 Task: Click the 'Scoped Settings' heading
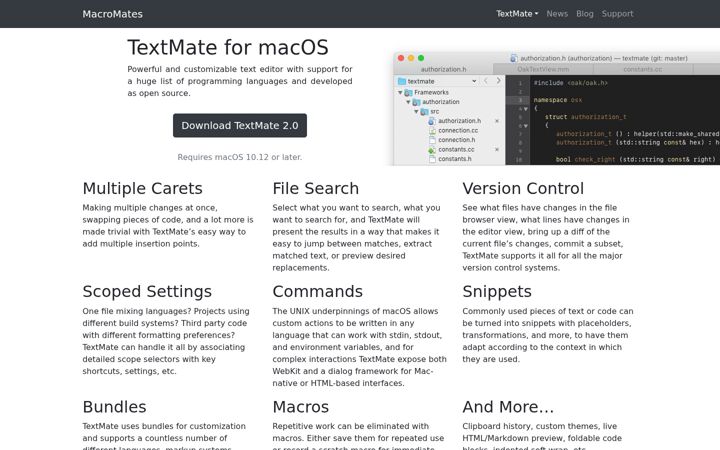coord(147,292)
